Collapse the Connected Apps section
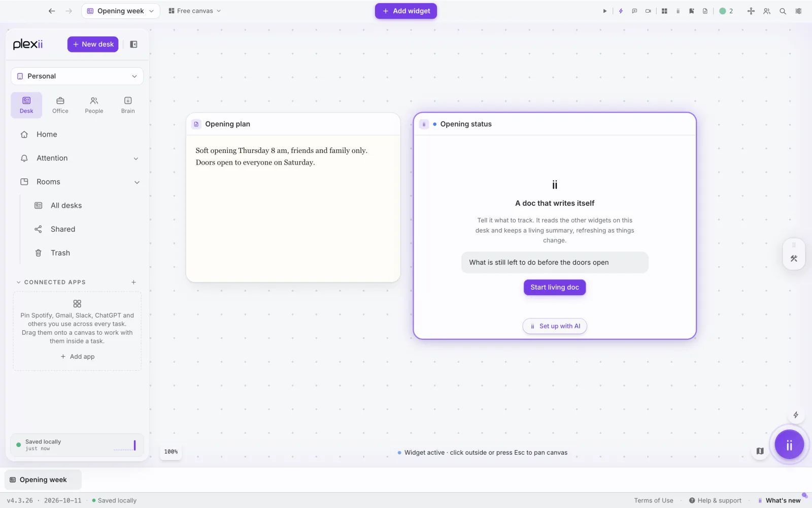Image resolution: width=812 pixels, height=508 pixels. coord(19,282)
